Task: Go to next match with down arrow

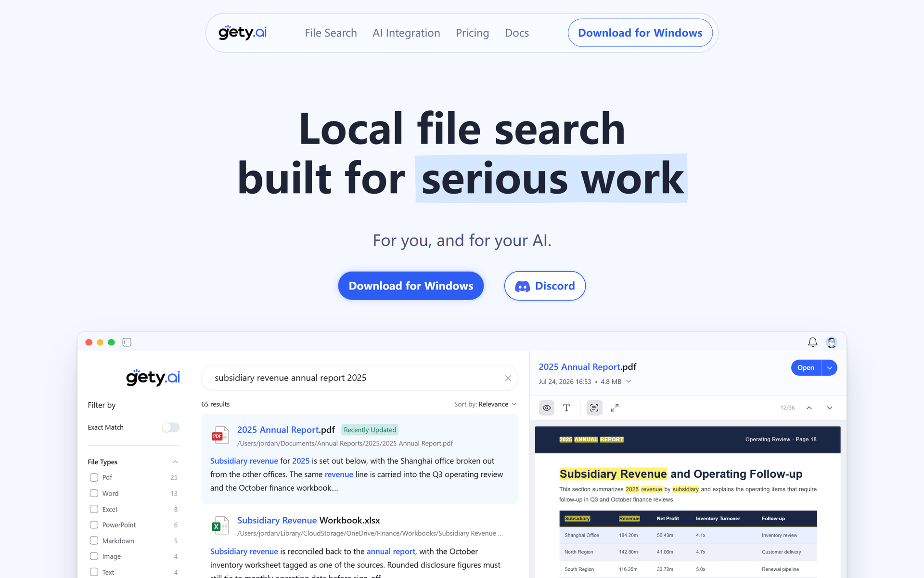Action: (830, 408)
